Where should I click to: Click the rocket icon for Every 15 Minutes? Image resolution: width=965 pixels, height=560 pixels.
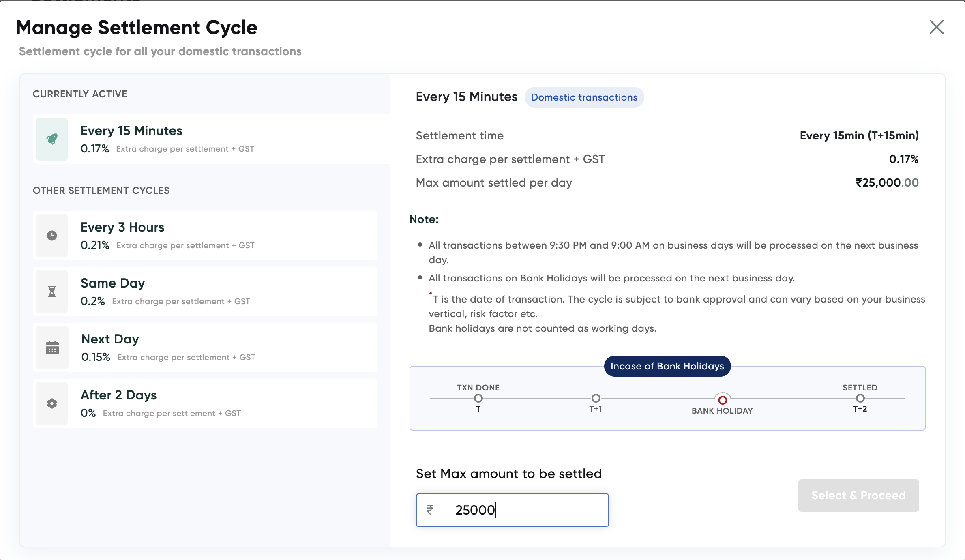52,139
